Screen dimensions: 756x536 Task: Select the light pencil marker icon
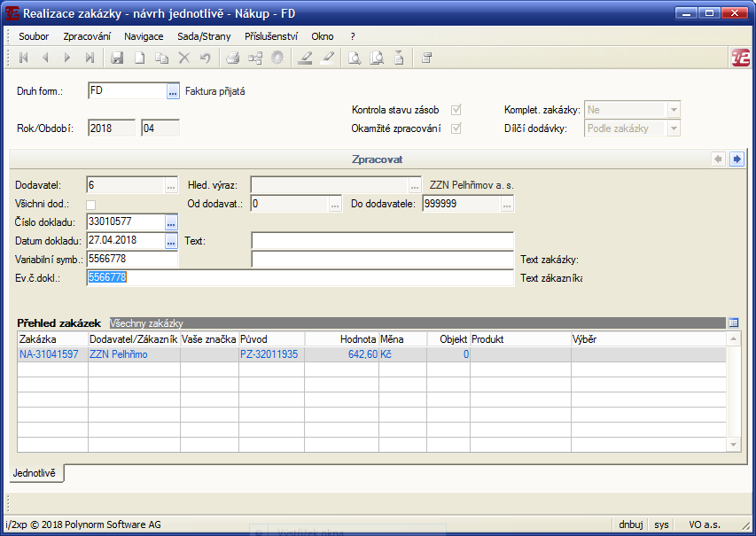click(327, 58)
